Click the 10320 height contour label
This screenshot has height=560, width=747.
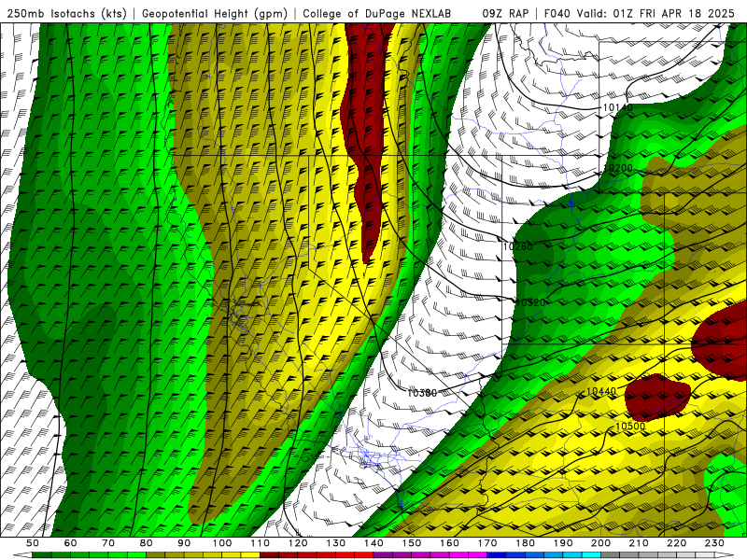tap(529, 302)
